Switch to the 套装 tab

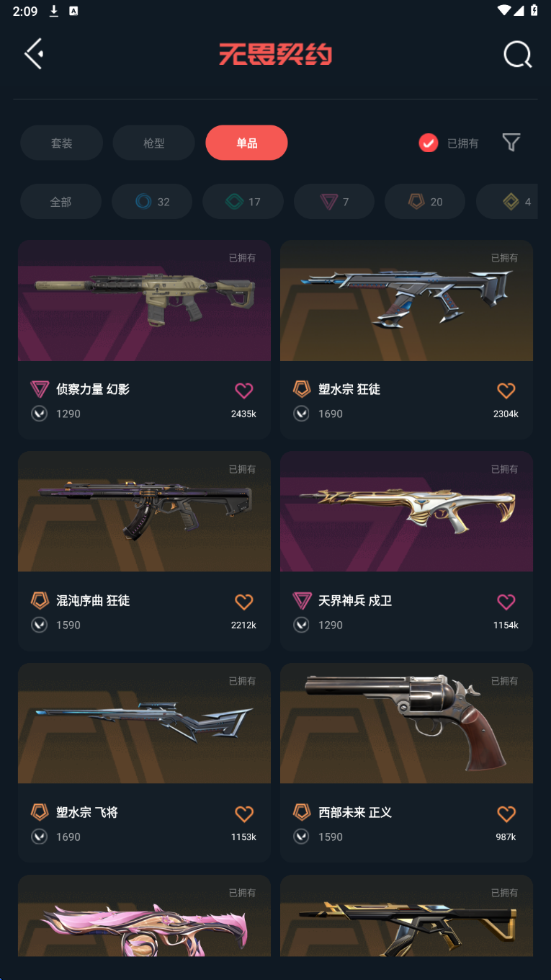pyautogui.click(x=61, y=143)
